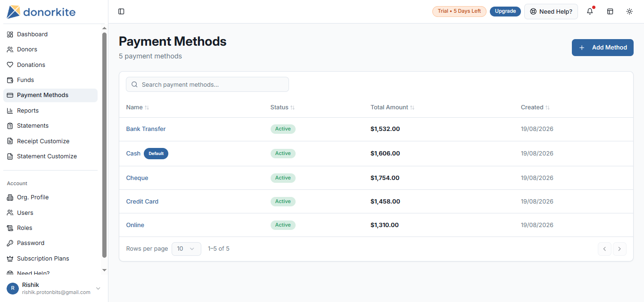Click the layout panel icon in header
Viewport: 644px width, 302px height.
point(610,11)
